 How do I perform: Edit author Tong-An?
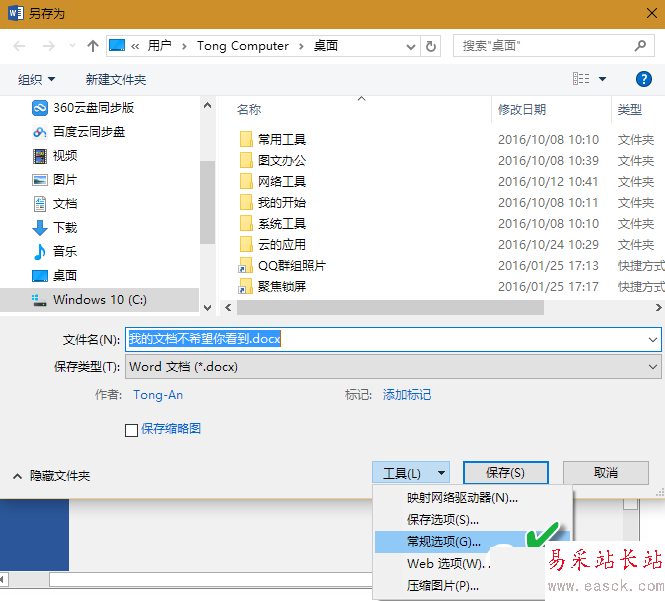[158, 395]
